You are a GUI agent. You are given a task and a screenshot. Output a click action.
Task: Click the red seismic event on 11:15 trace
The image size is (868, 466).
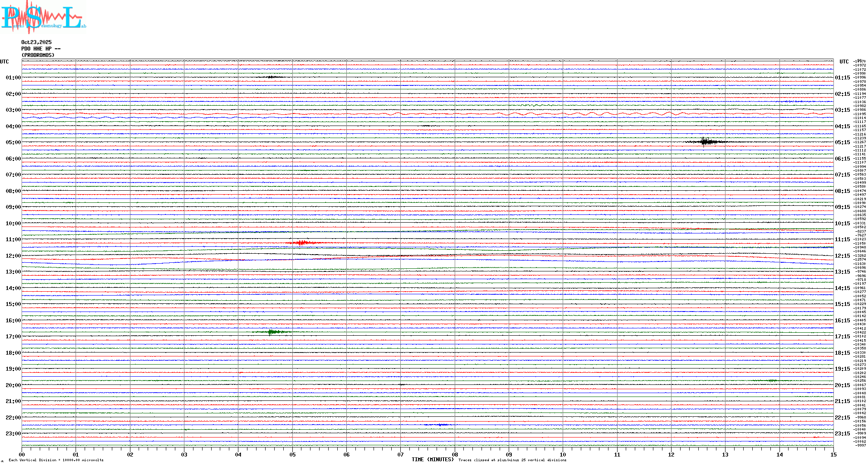301,243
